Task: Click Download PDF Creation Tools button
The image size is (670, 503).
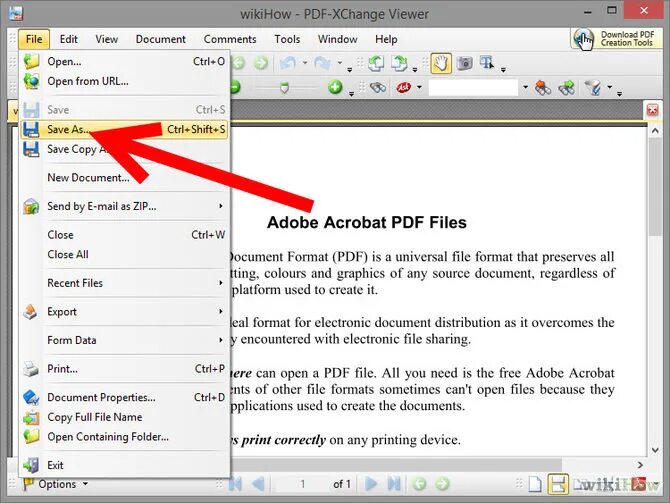Action: 615,39
